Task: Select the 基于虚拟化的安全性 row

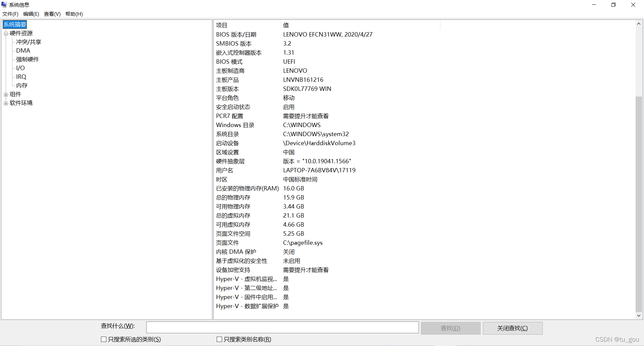Action: tap(327, 261)
